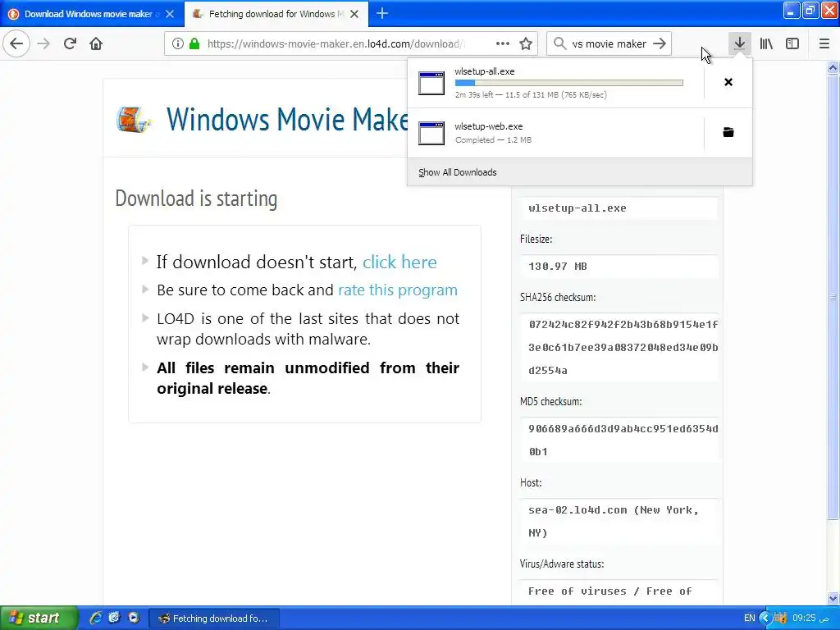Toggle the downloads panel button
The image size is (840, 630).
point(739,43)
